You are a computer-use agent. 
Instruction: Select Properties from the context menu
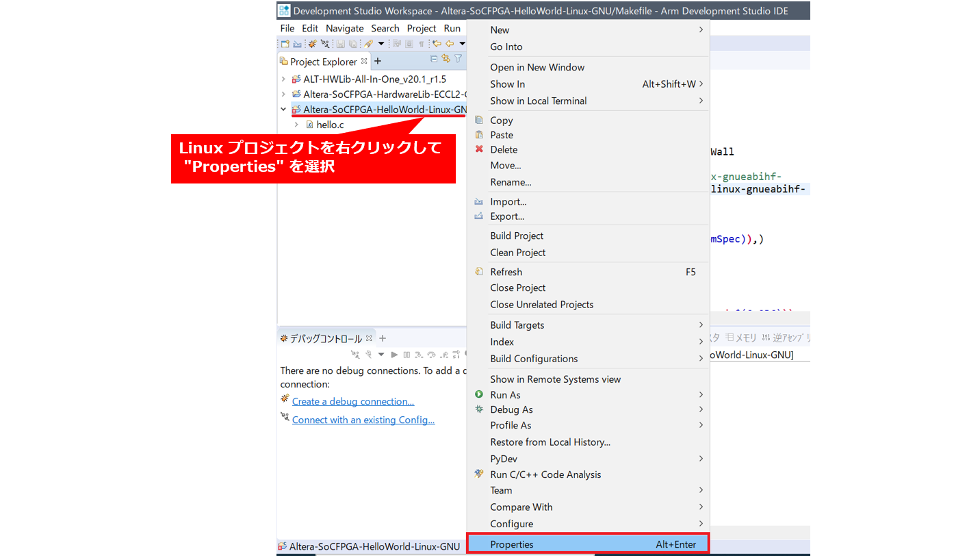click(x=588, y=544)
